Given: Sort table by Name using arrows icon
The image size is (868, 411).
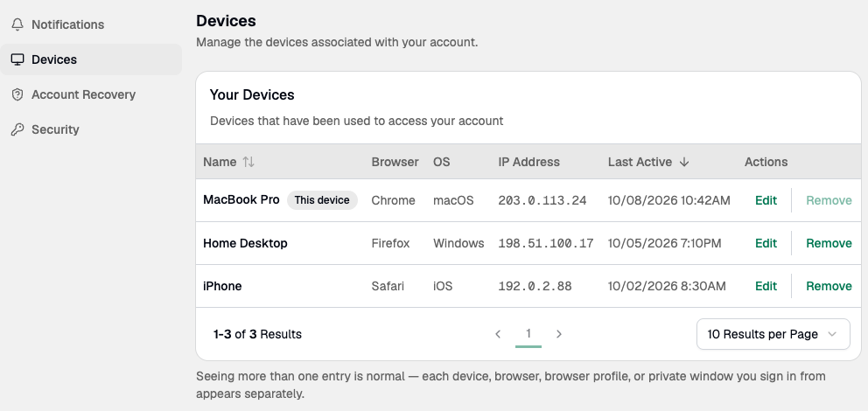Looking at the screenshot, I should (248, 162).
